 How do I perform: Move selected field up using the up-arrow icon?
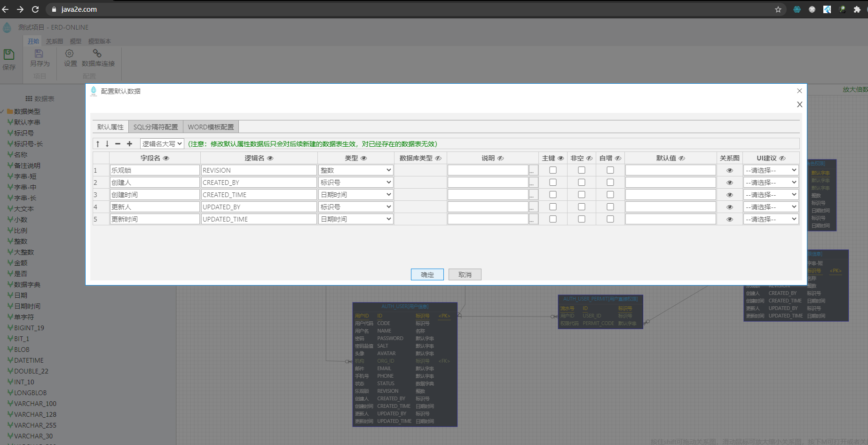click(x=98, y=143)
